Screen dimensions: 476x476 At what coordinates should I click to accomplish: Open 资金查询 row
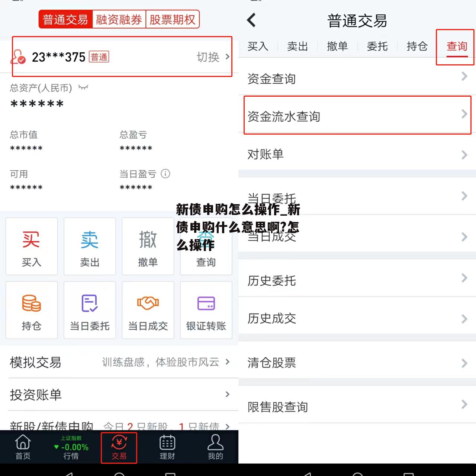coord(357,77)
